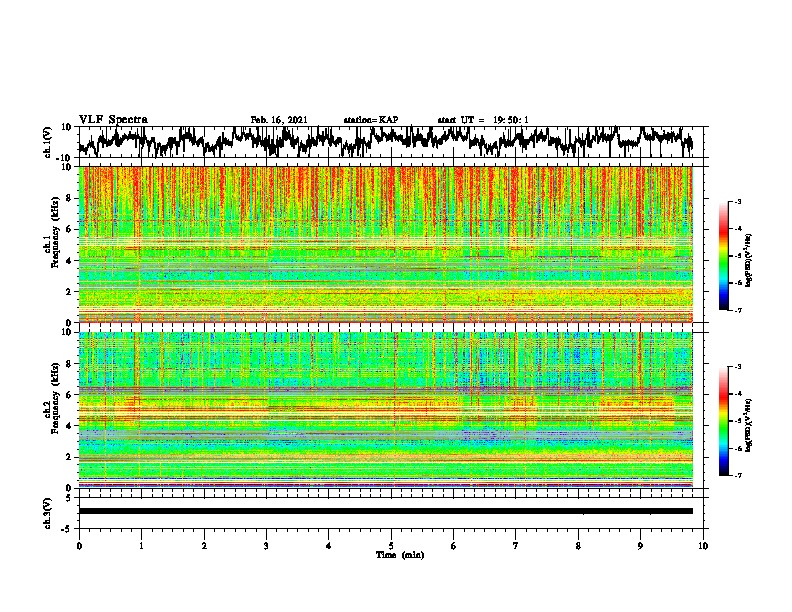
Task: Click the time axis tick label '10'
Action: point(703,546)
